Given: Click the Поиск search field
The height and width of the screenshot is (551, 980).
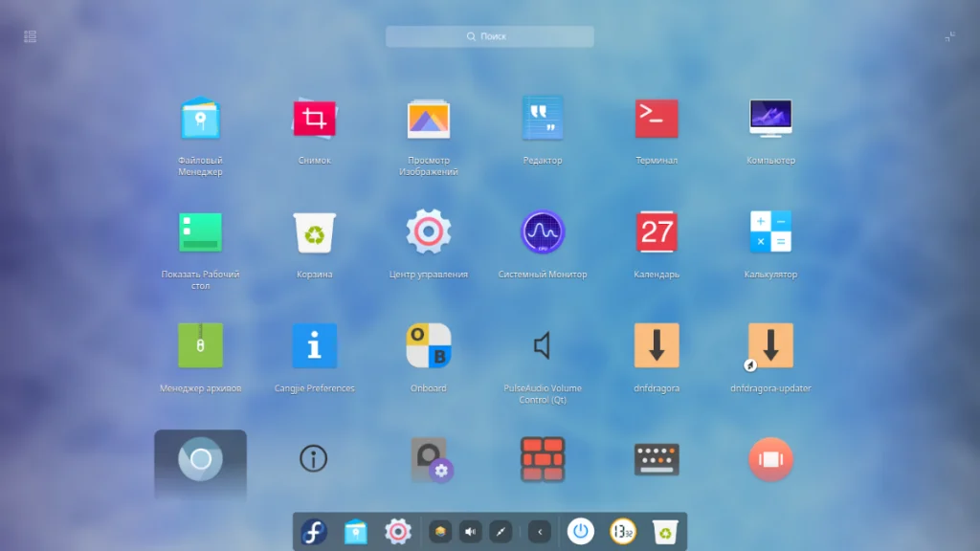Looking at the screenshot, I should tap(489, 36).
